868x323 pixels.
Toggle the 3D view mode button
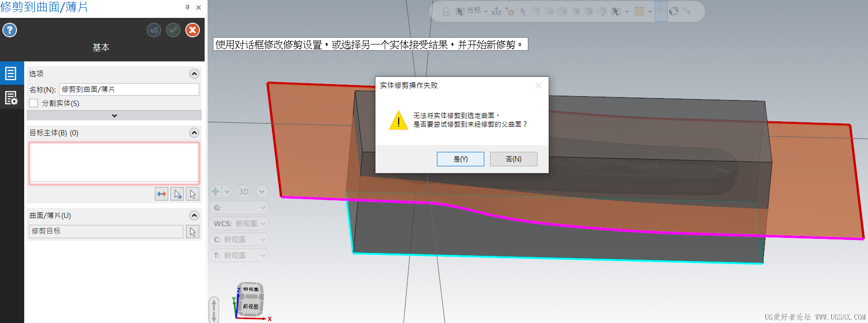point(244,191)
